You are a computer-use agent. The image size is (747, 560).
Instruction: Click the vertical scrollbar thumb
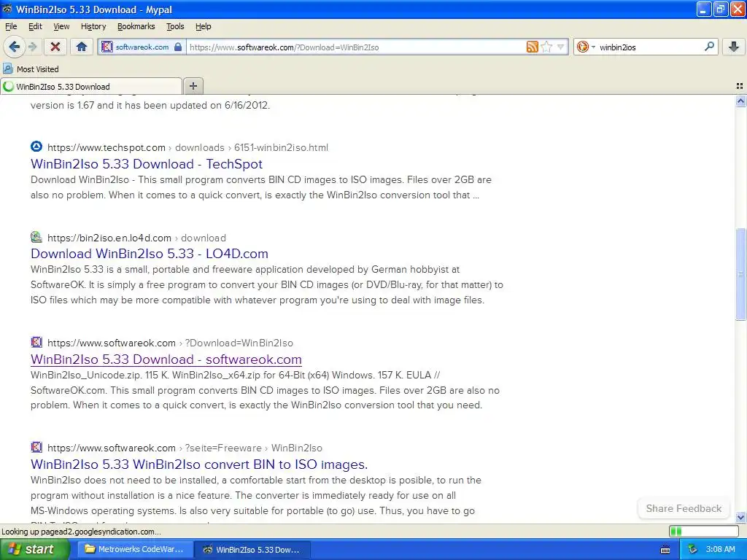[740, 274]
